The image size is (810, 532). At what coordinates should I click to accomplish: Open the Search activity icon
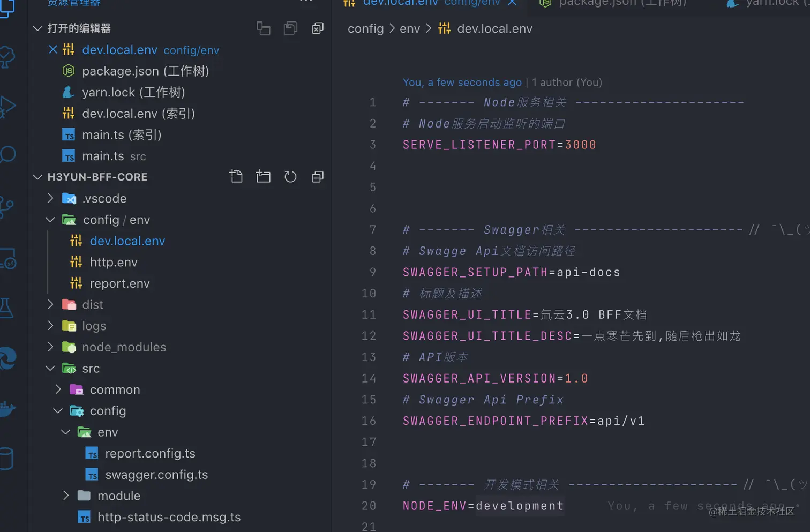(7, 154)
